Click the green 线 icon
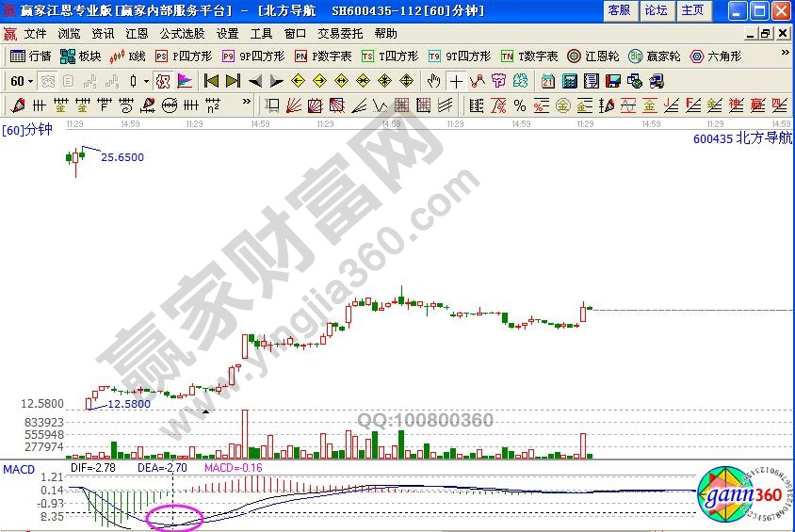 pos(521,81)
